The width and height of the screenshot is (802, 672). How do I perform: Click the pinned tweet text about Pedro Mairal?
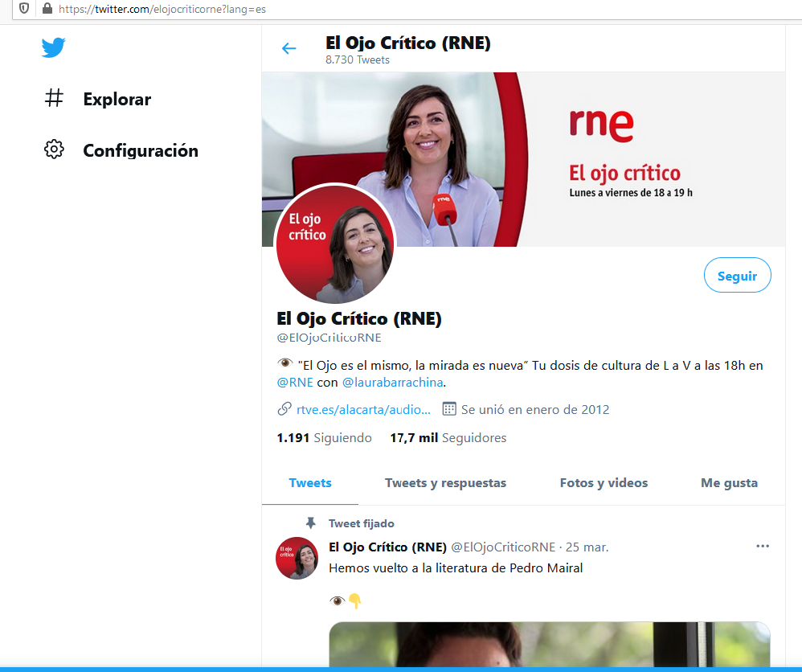pyautogui.click(x=456, y=568)
